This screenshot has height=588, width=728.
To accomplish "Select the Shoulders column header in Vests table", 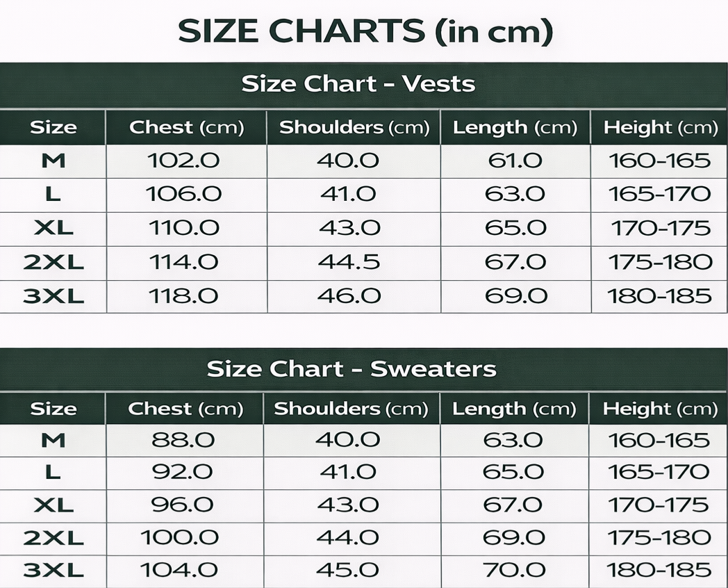I will 354,127.
